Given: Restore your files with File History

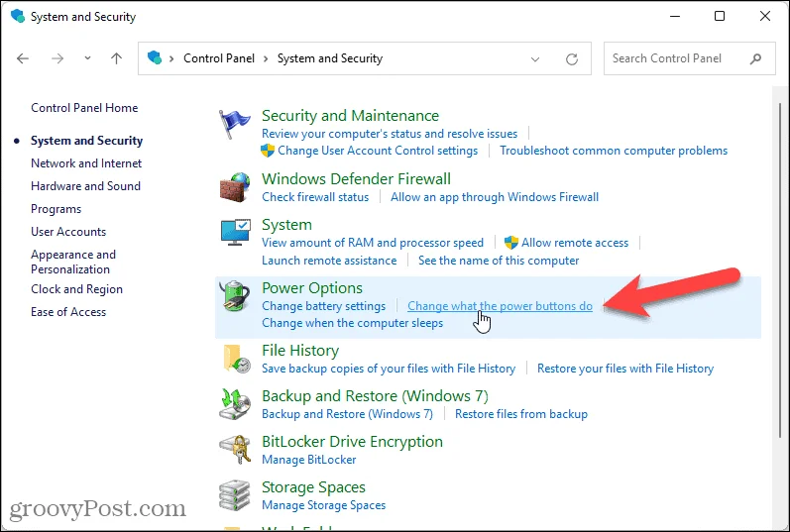Looking at the screenshot, I should [625, 369].
